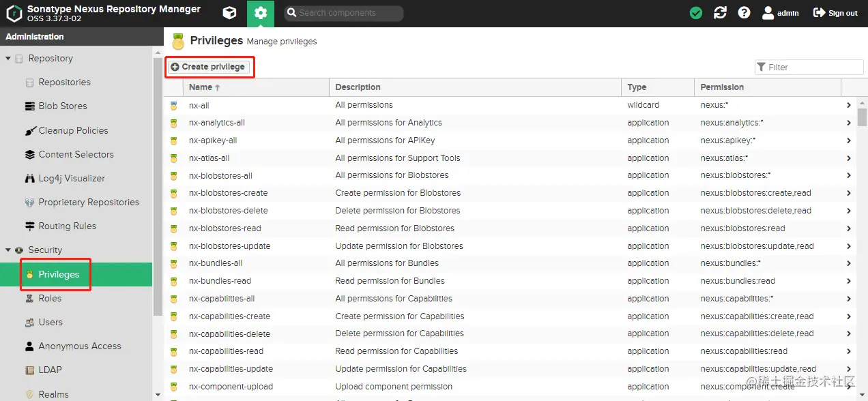Click the nx-capabilities-all privilege name
868x401 pixels.
point(222,299)
